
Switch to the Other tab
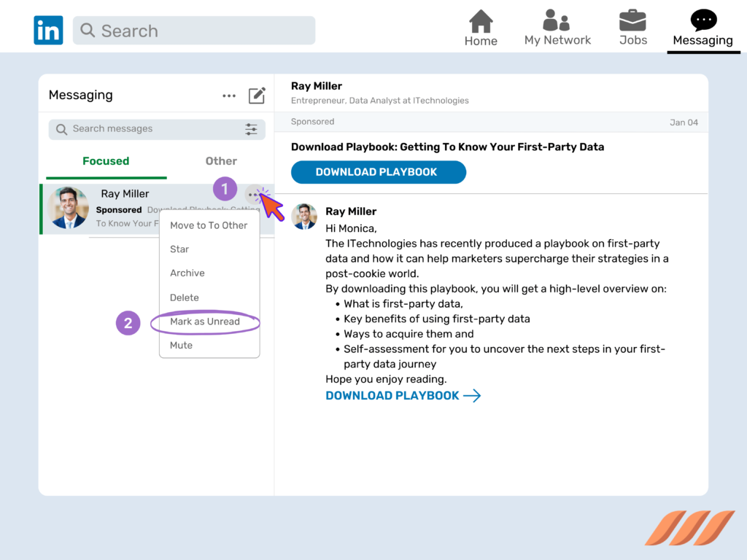coord(221,161)
